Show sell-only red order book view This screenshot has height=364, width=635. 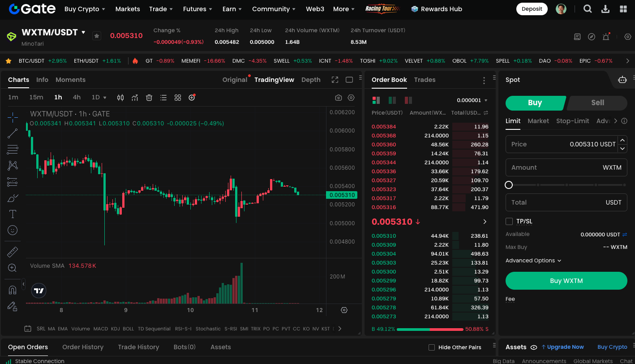(x=408, y=100)
